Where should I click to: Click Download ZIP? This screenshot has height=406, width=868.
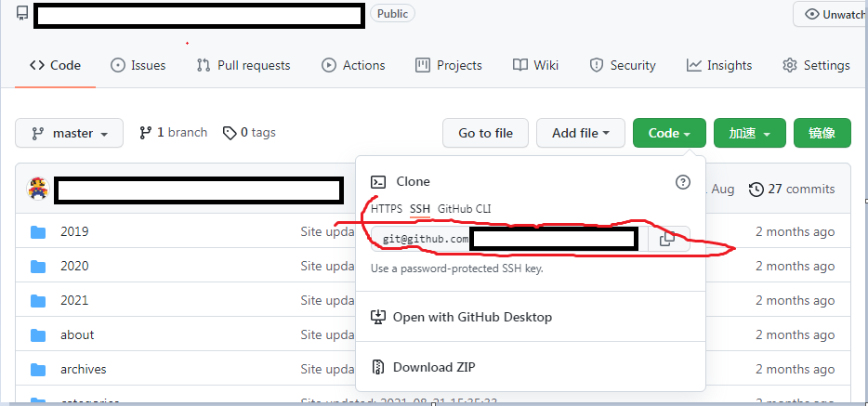pos(423,367)
